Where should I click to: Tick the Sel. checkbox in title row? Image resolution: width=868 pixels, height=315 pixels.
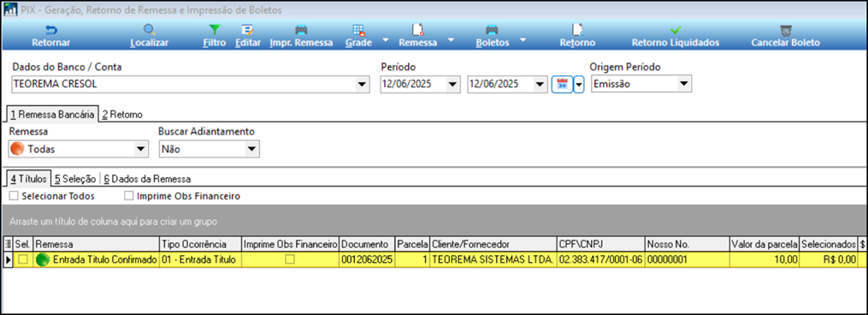point(23,259)
